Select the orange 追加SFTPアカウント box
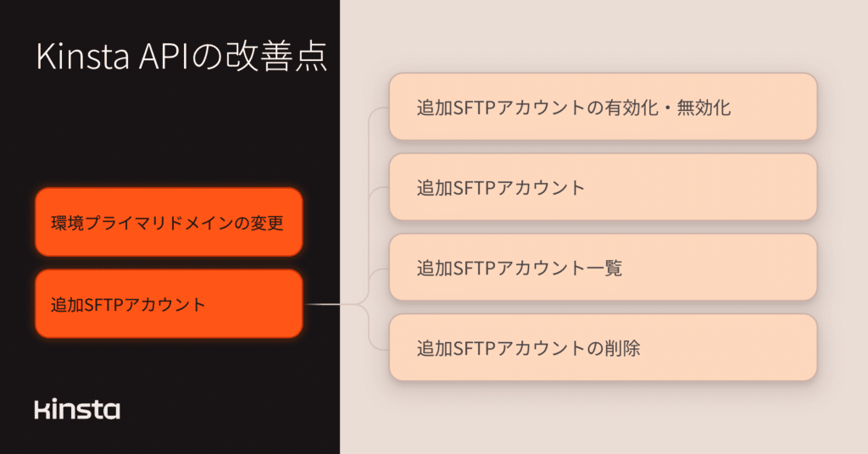Screen dimensions: 868x454 click(x=169, y=303)
